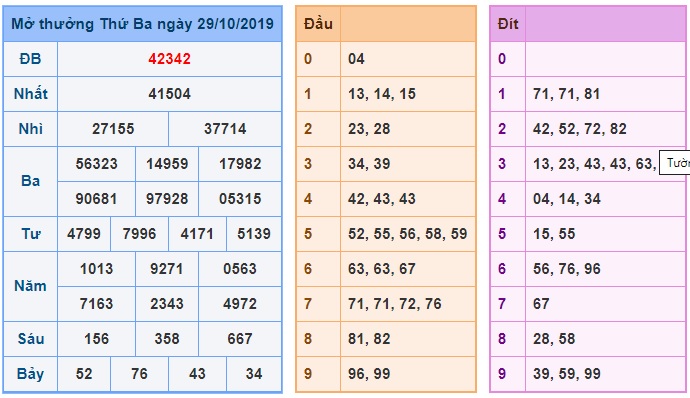Select third prize number 97928
The width and height of the screenshot is (690, 398).
167,199
